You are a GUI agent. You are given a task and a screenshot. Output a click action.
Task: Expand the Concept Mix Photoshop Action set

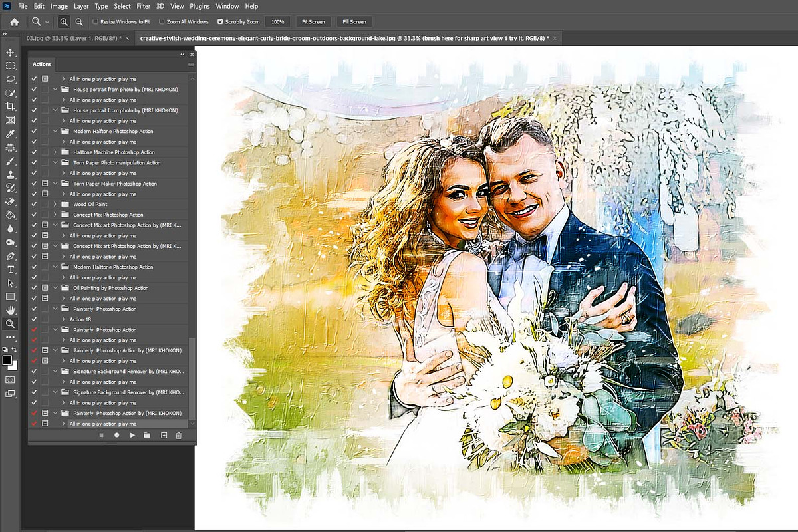pyautogui.click(x=55, y=215)
